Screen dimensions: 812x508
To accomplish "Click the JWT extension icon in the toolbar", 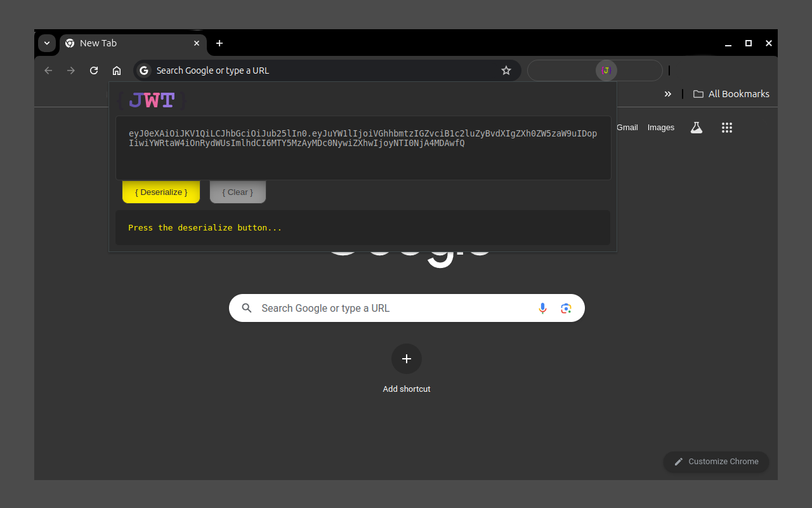I will [x=606, y=70].
